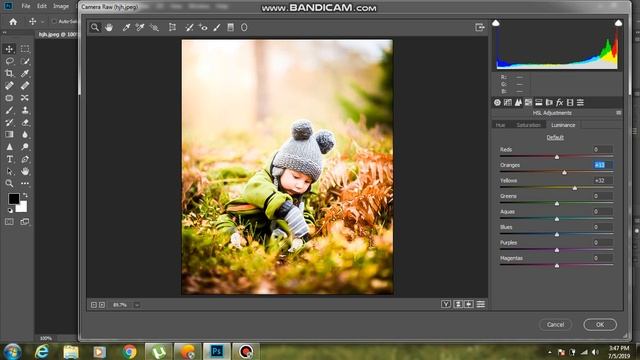Select the Hand tool in Camera Raw toolbar
Image resolution: width=640 pixels, height=360 pixels.
point(109,27)
